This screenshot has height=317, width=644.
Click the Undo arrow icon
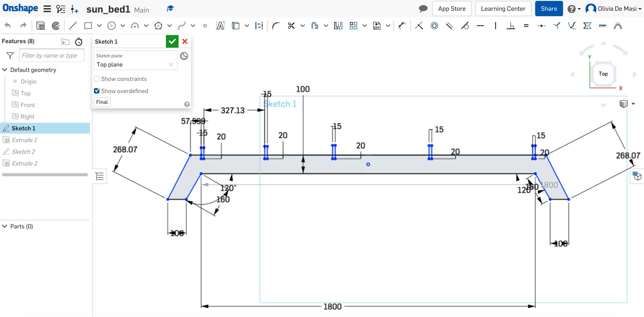(x=8, y=25)
